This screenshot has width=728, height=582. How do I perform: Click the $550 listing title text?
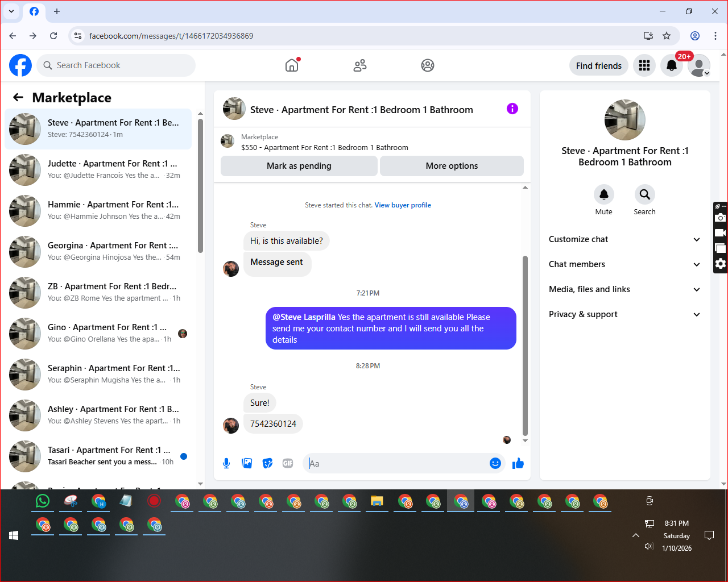point(325,147)
